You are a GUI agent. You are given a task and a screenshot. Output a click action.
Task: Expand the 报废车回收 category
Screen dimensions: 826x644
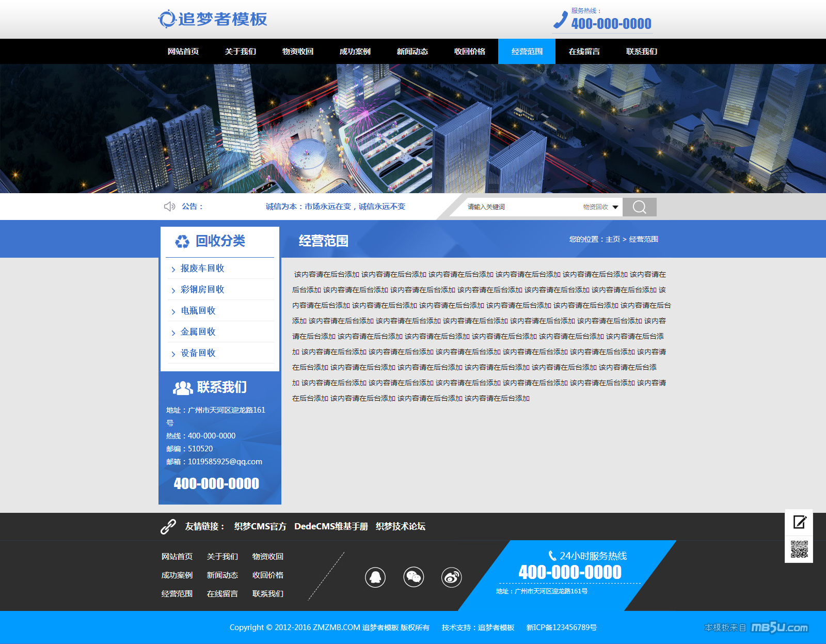coord(202,269)
